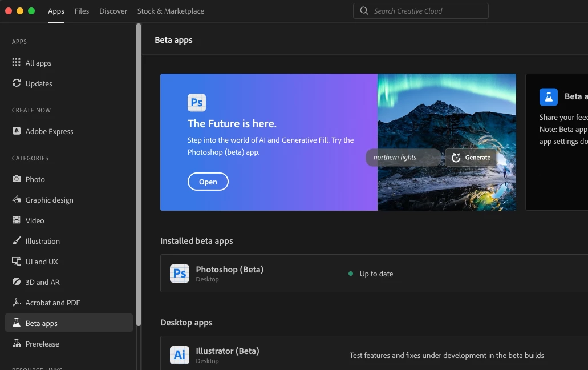This screenshot has height=370, width=588.
Task: Click the blue Beta flask icon card
Action: point(548,97)
